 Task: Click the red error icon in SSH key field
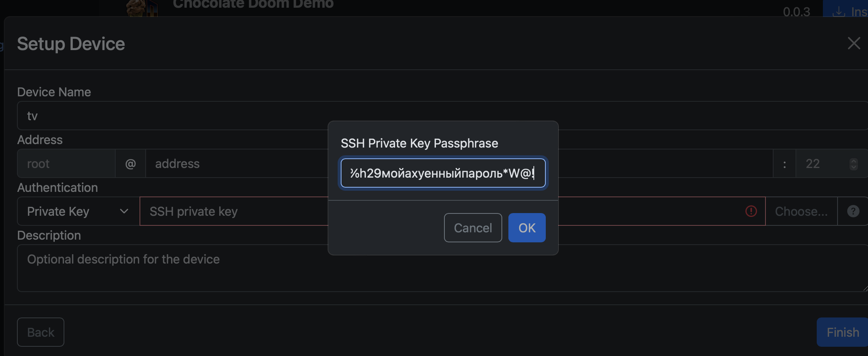(x=751, y=211)
